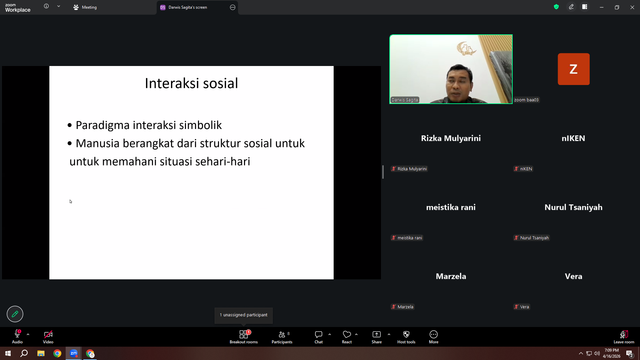Image resolution: width=640 pixels, height=360 pixels.
Task: Expand chat options arrow beside Chat
Action: 329,334
